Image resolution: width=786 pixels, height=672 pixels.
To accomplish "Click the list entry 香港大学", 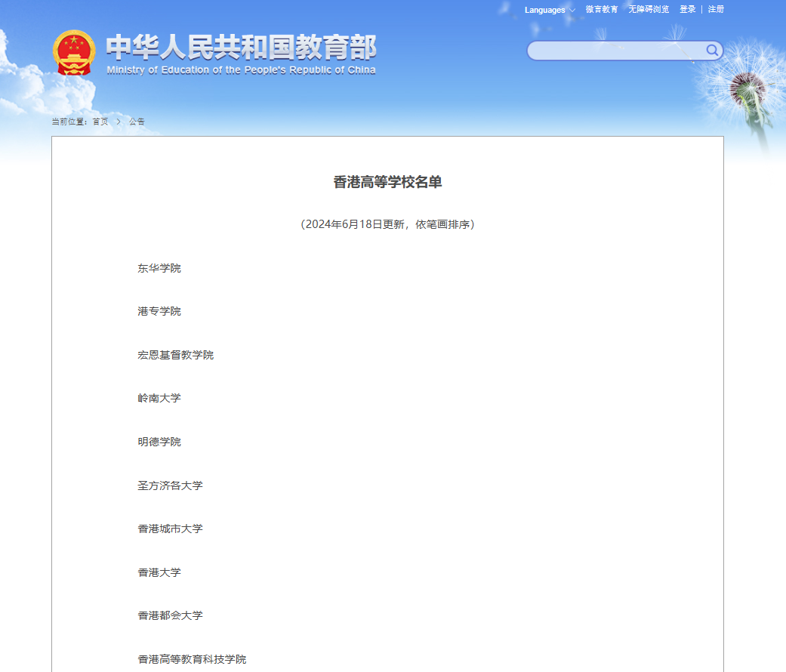I will [x=159, y=572].
